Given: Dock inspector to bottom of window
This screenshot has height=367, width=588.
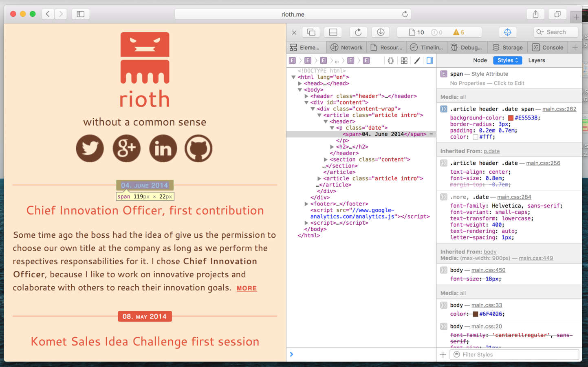Looking at the screenshot, I should click(333, 32).
